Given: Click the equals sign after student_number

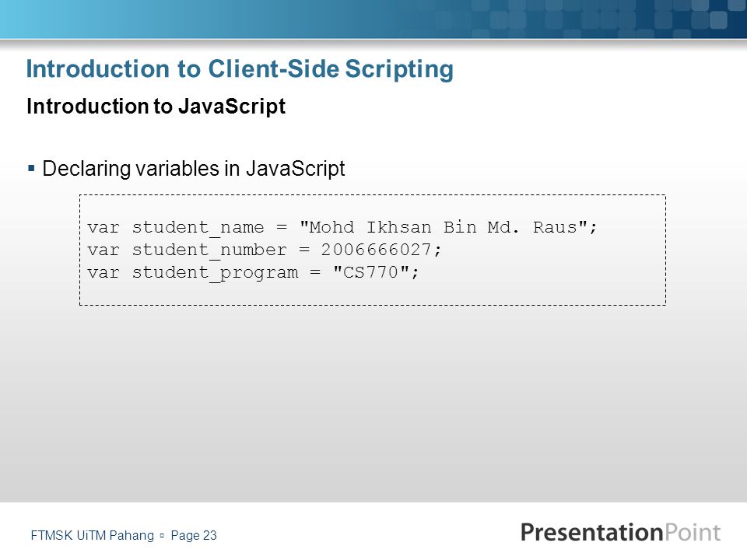Looking at the screenshot, I should (304, 250).
